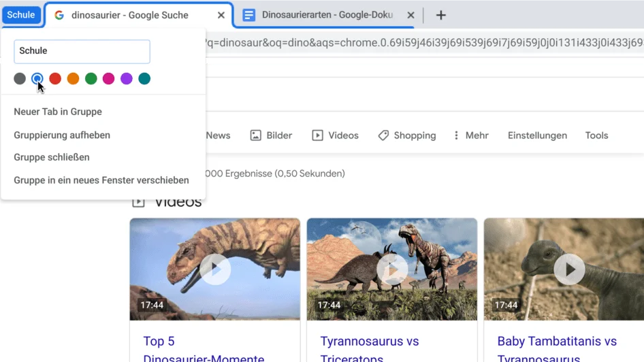Image resolution: width=644 pixels, height=362 pixels.
Task: Close the Dinosaurierarten Google Docs tab
Action: tap(410, 15)
